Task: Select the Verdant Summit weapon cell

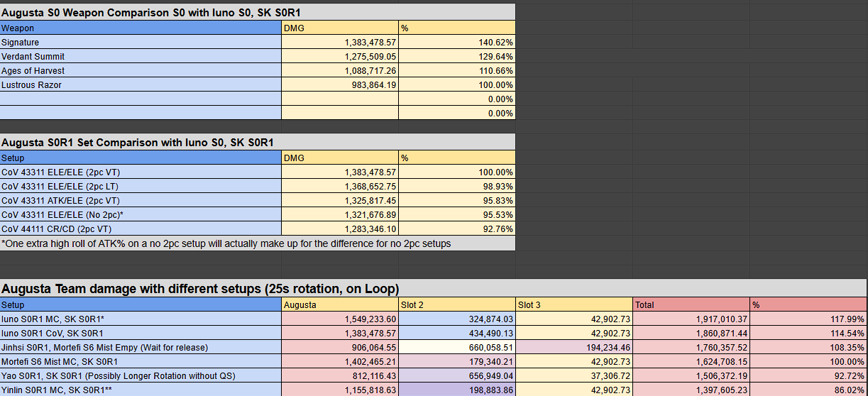Action: point(141,57)
